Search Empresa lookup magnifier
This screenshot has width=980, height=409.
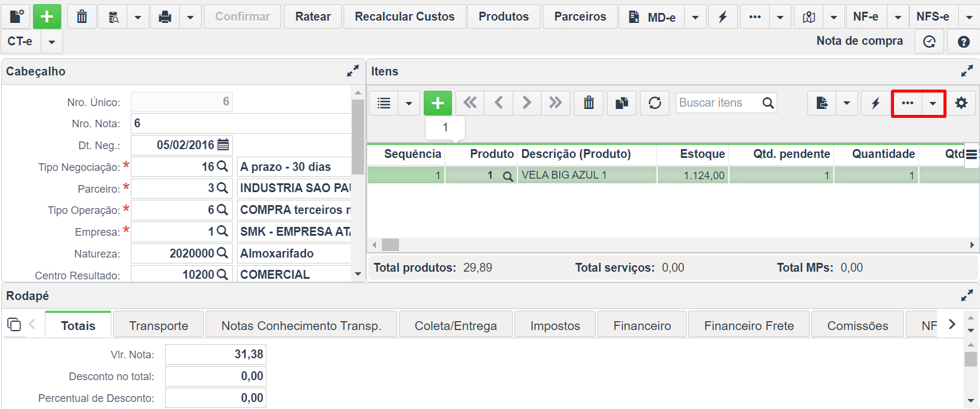[x=222, y=232]
